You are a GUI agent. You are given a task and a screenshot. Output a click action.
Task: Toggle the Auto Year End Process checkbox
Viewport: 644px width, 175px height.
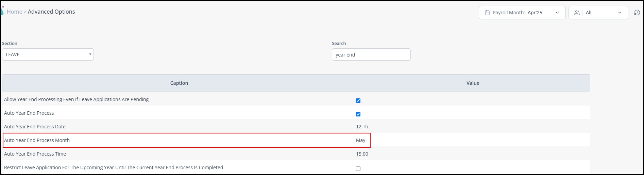coord(358,114)
